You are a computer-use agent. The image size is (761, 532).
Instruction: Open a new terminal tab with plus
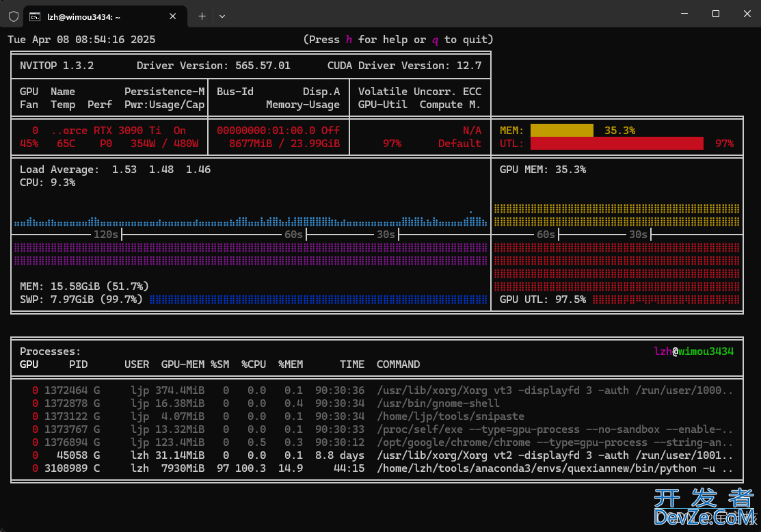point(202,16)
